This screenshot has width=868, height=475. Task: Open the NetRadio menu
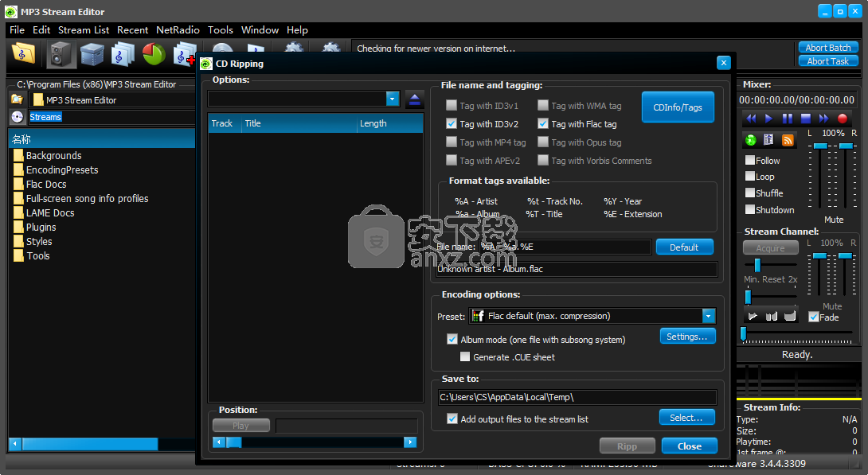(x=178, y=30)
